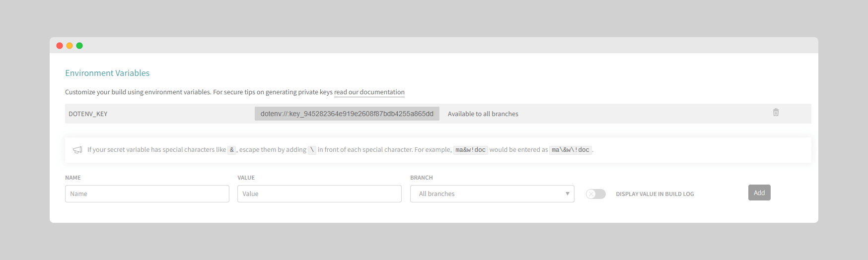Maximize the window using the green dot

[x=79, y=46]
